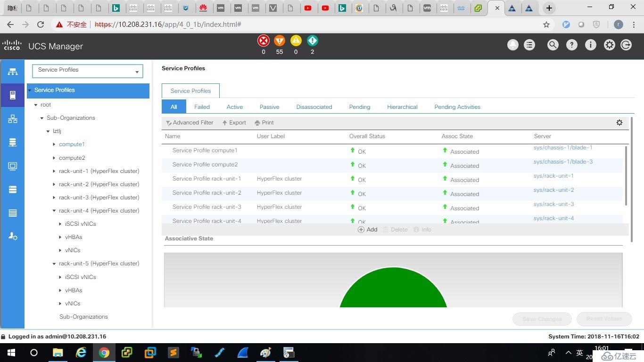This screenshot has height=362, width=644.
Task: Add a new service profile
Action: coord(367,230)
